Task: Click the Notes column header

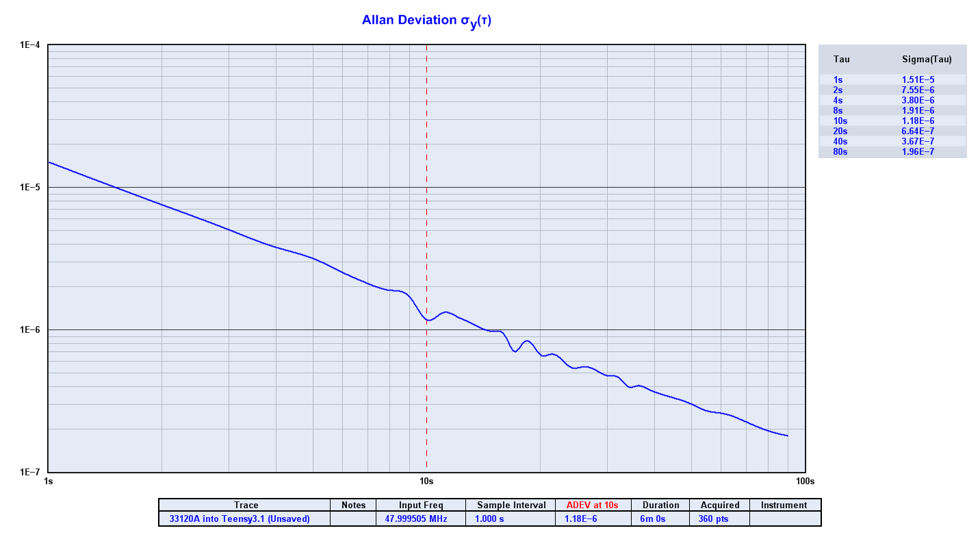Action: point(353,505)
